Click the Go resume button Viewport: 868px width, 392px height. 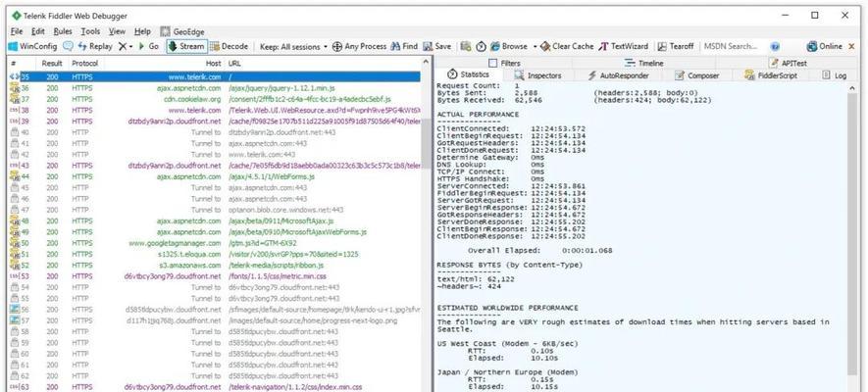148,46
